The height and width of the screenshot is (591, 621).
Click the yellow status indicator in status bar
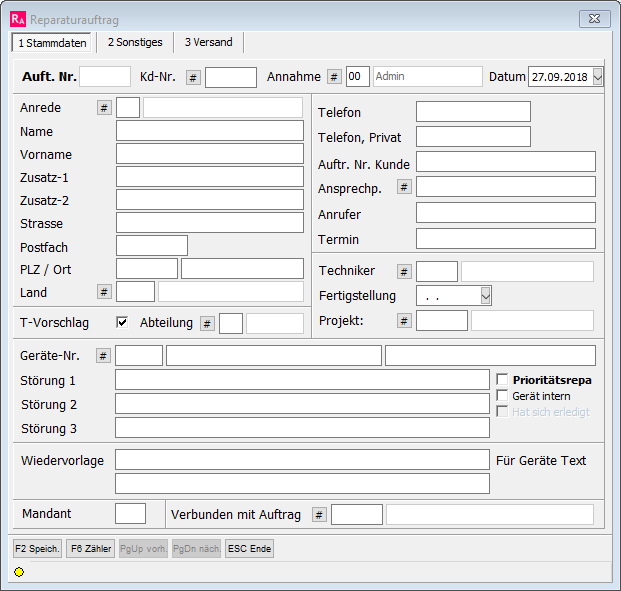(19, 572)
